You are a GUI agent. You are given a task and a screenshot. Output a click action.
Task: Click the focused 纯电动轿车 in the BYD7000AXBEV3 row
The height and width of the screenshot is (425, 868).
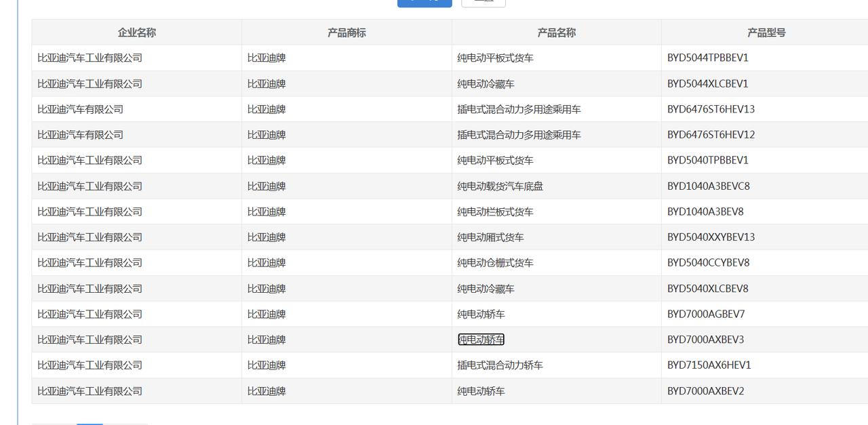point(481,340)
